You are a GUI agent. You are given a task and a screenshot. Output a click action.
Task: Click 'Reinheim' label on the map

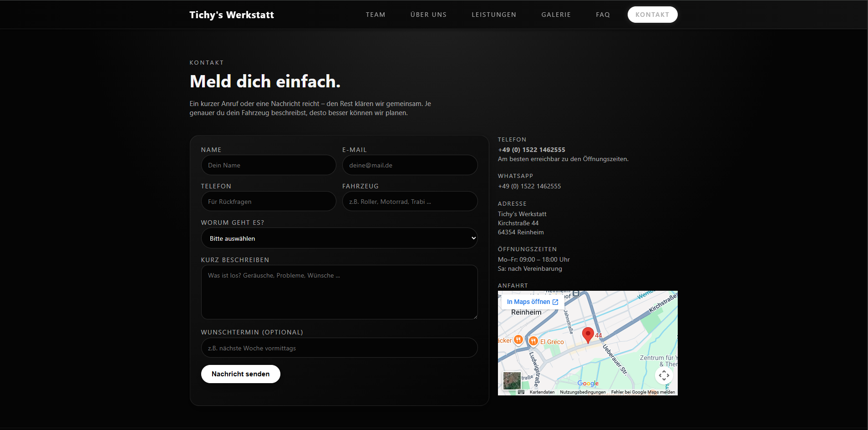click(526, 312)
